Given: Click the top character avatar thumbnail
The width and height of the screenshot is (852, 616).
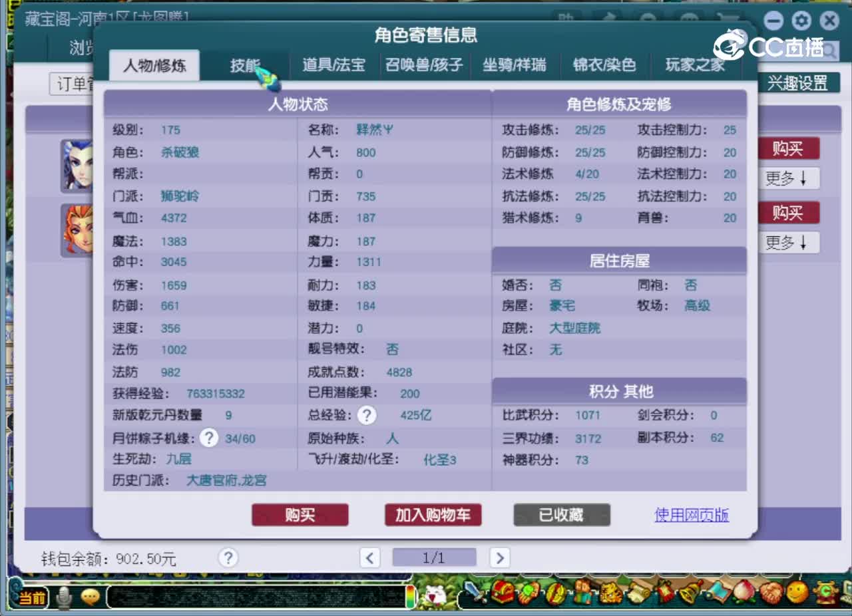Looking at the screenshot, I should pos(78,165).
